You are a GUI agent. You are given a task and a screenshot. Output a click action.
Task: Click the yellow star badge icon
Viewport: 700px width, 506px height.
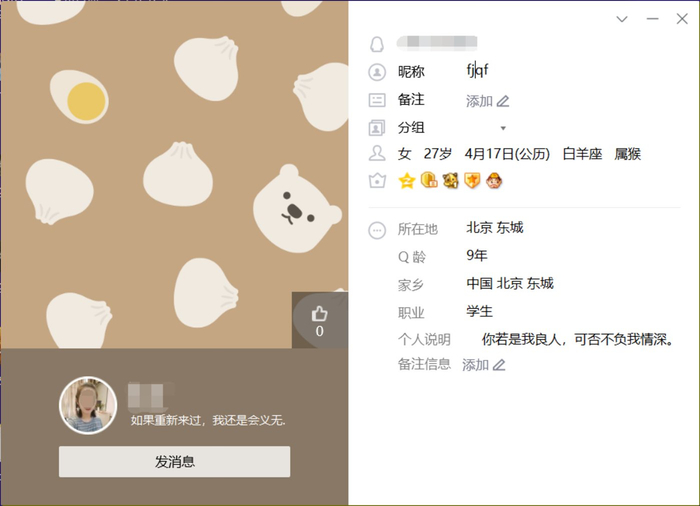pyautogui.click(x=407, y=181)
